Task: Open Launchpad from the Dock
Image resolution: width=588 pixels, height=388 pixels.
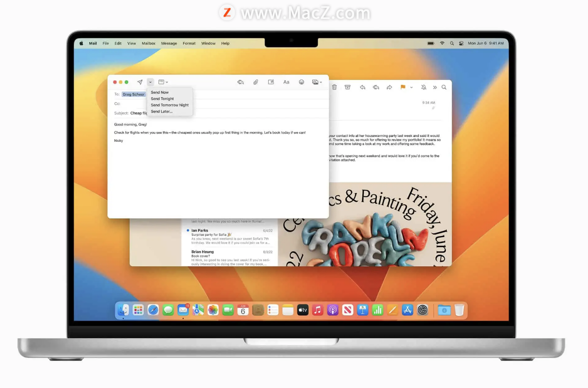Action: pos(138,310)
